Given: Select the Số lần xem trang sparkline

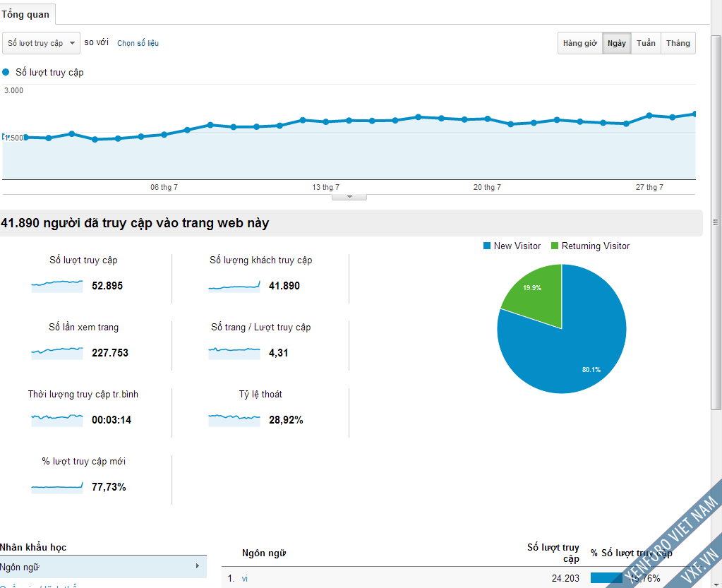Looking at the screenshot, I should click(57, 353).
